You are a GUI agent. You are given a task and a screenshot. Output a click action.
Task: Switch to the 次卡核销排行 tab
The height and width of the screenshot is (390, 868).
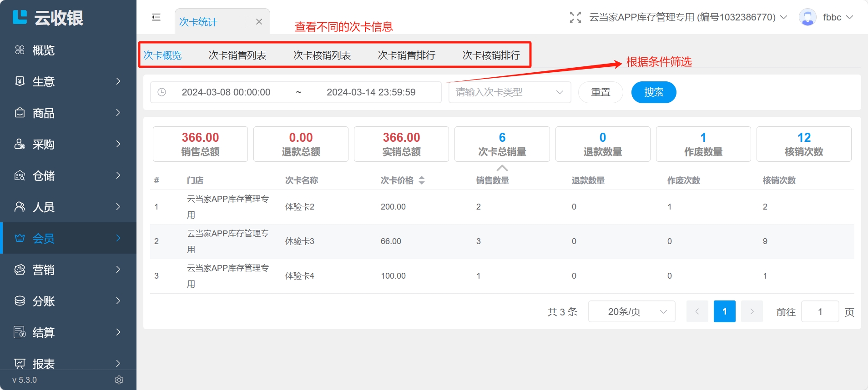coord(491,55)
